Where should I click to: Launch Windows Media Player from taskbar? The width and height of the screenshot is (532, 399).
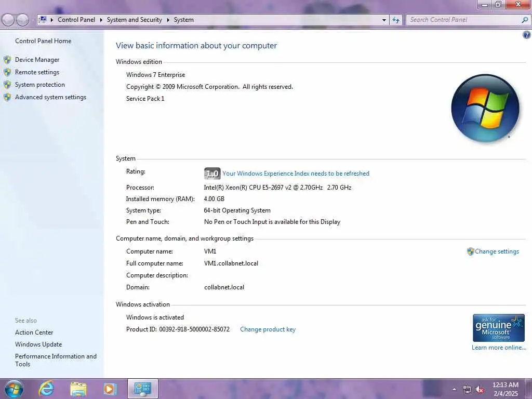coord(110,389)
